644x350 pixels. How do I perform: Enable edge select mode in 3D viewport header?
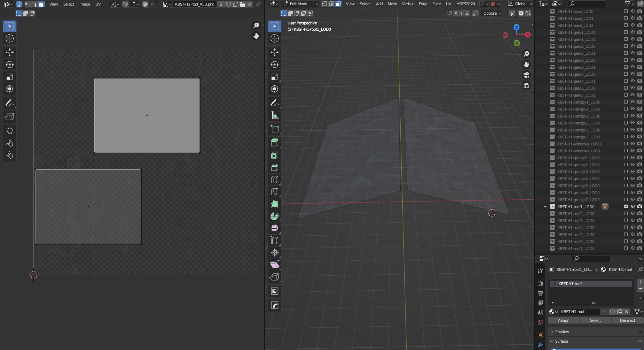point(331,4)
